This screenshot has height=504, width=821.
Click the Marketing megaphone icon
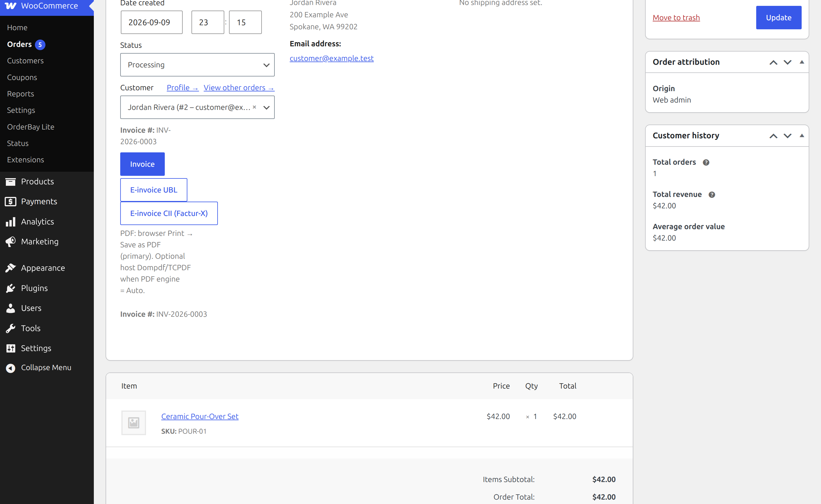click(11, 242)
